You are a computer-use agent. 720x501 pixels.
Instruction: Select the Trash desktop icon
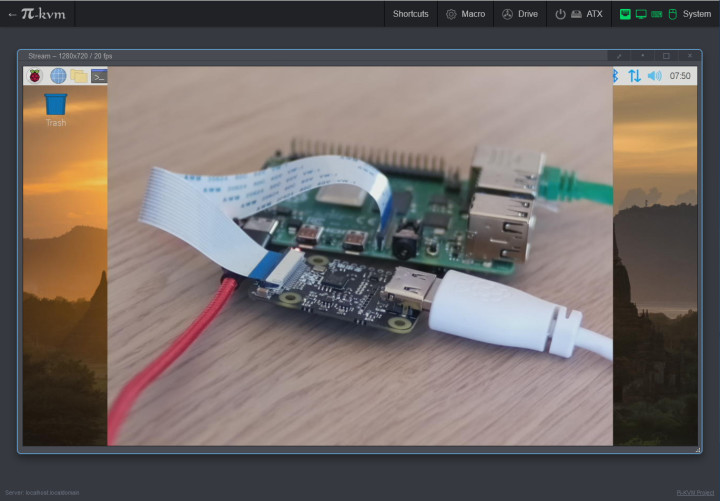click(56, 110)
